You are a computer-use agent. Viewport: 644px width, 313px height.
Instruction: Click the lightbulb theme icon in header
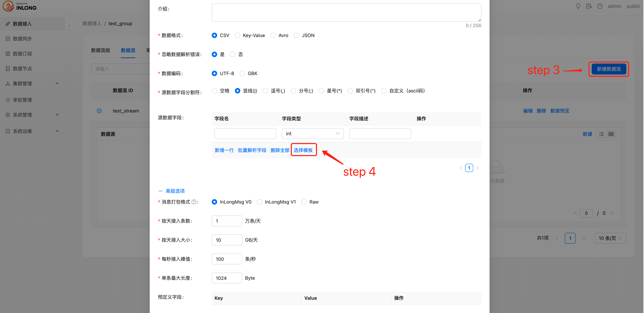coord(578,6)
